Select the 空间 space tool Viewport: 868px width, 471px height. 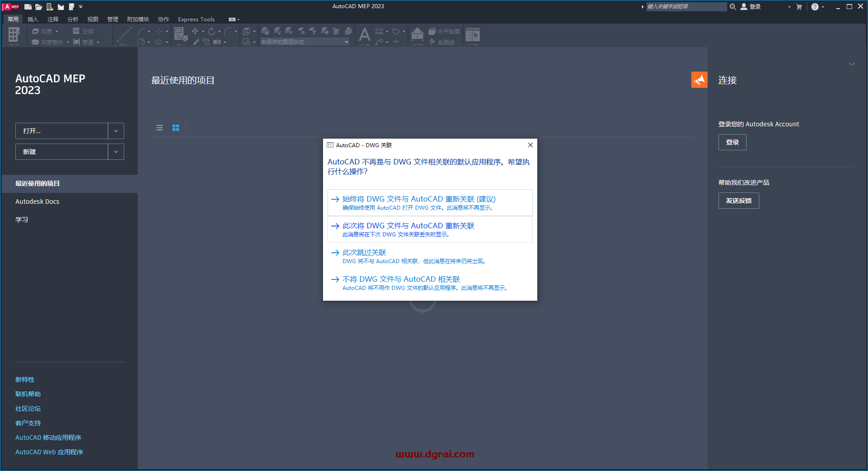coord(83,31)
